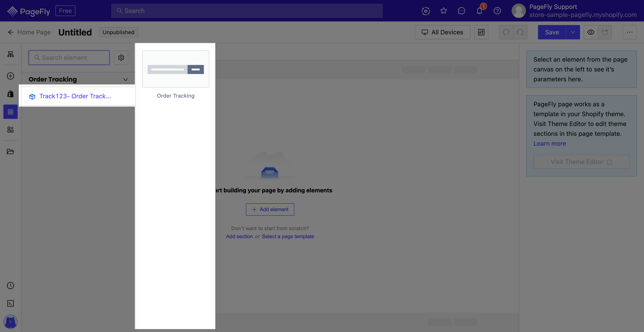
Task: Click the bear mascot avatar icon
Action: click(11, 321)
